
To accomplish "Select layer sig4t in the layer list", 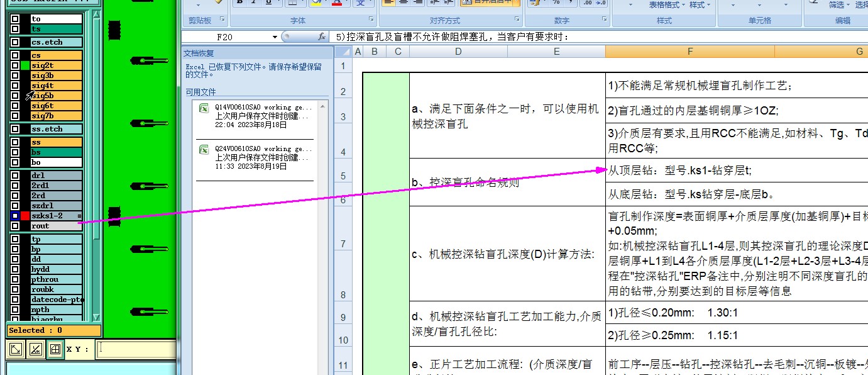I will click(x=57, y=86).
